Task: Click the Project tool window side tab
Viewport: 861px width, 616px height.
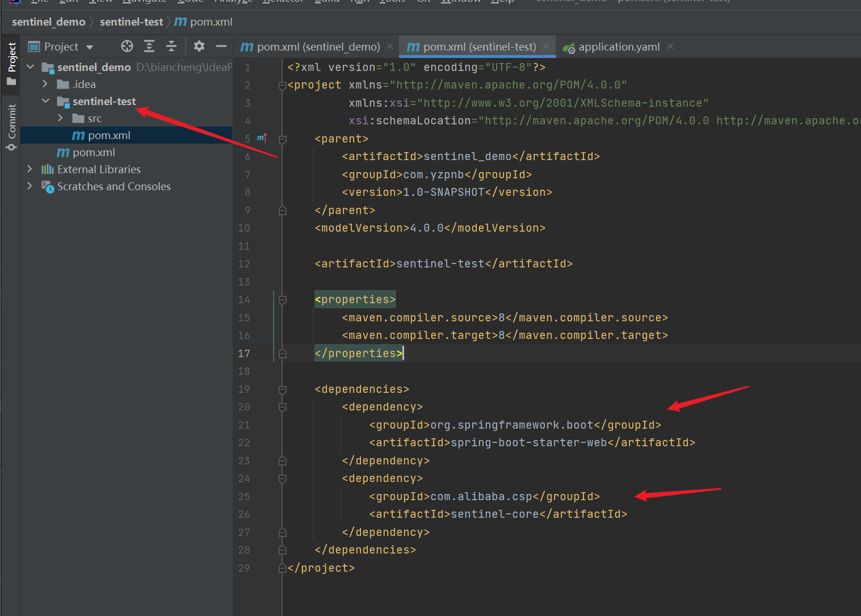Action: [11, 64]
